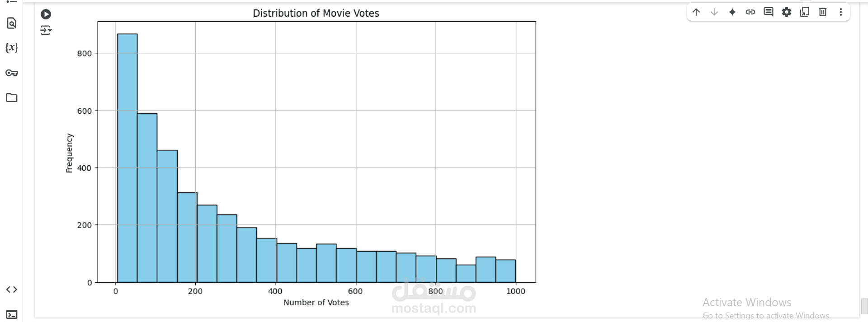The image size is (868, 322).
Task: Open the Variables {x} panel
Action: (12, 47)
